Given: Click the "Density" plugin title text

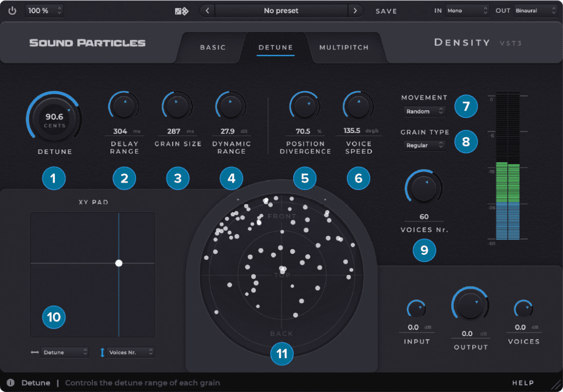Looking at the screenshot, I should [462, 43].
